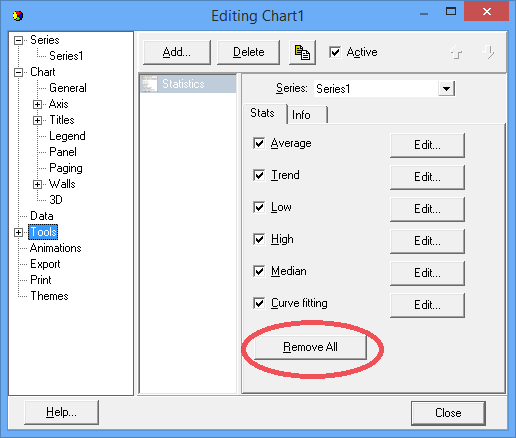Uncheck the Low checkbox
Viewport: 516px width, 438px height.
[x=259, y=207]
